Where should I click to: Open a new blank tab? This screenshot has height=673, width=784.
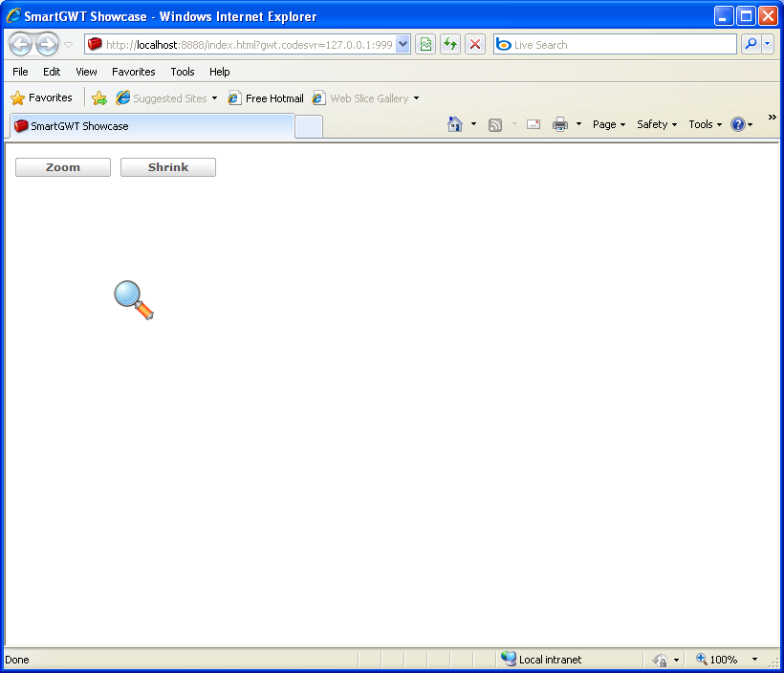point(309,126)
